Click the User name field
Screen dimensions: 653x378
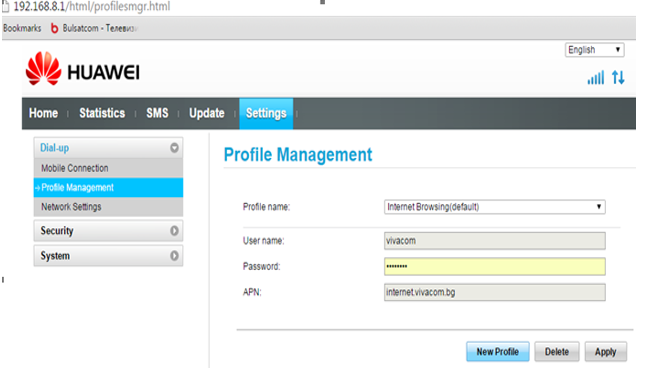point(495,241)
